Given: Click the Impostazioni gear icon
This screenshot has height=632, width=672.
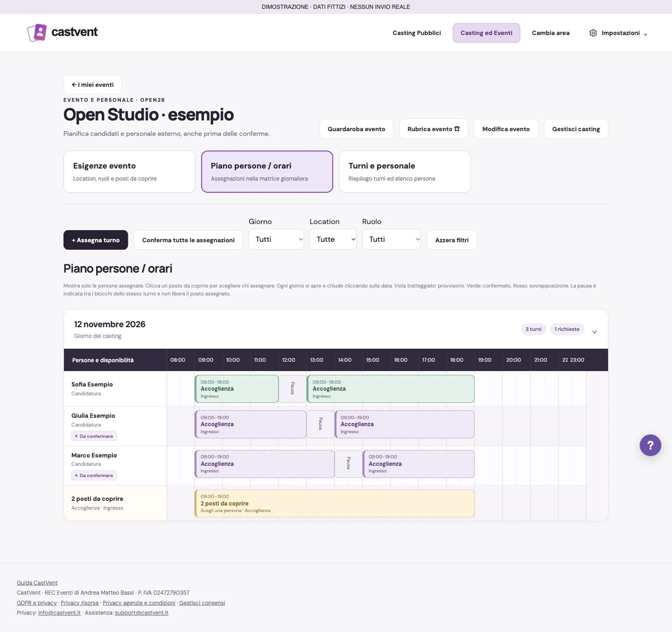Looking at the screenshot, I should (593, 33).
